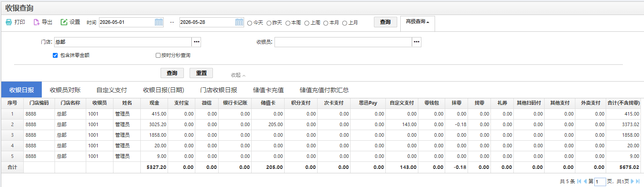Click cash value 1858.00 in row 3
Viewport: 644px width, 187px height.
tap(157, 135)
